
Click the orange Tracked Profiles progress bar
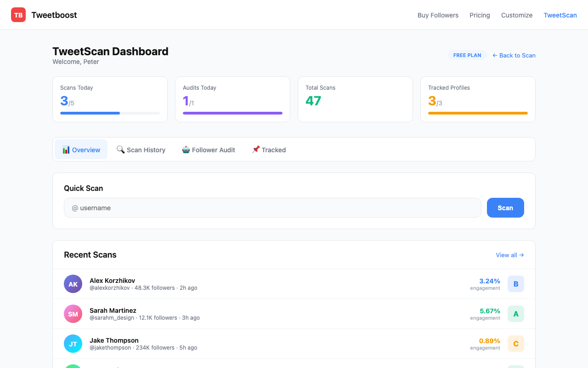coord(478,113)
